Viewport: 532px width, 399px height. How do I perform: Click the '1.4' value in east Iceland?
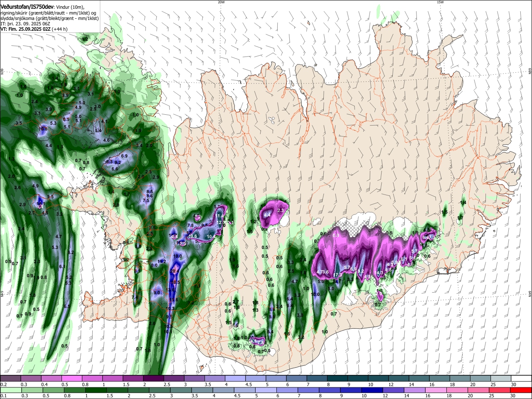click(x=463, y=202)
